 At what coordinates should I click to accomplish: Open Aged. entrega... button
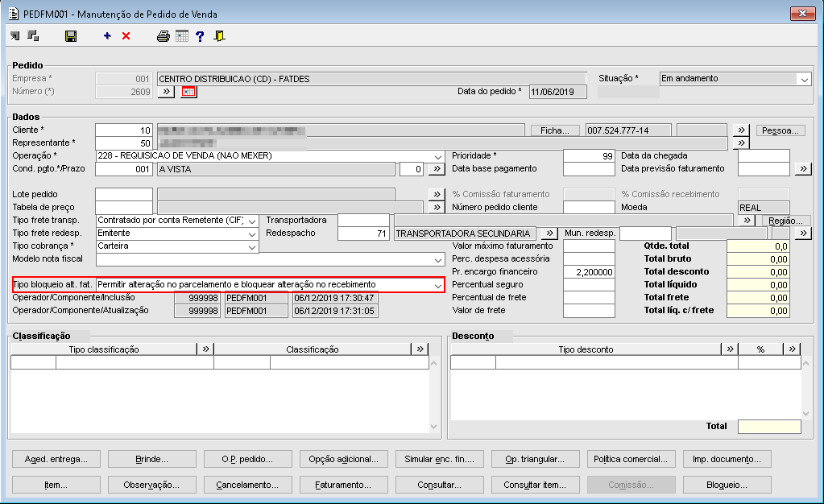coord(56,459)
